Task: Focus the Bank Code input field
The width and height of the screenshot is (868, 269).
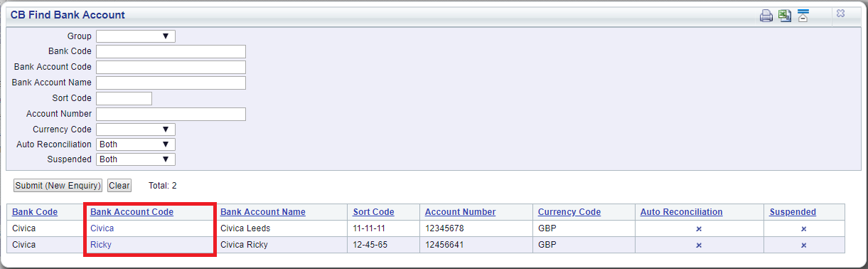Action: pos(171,52)
